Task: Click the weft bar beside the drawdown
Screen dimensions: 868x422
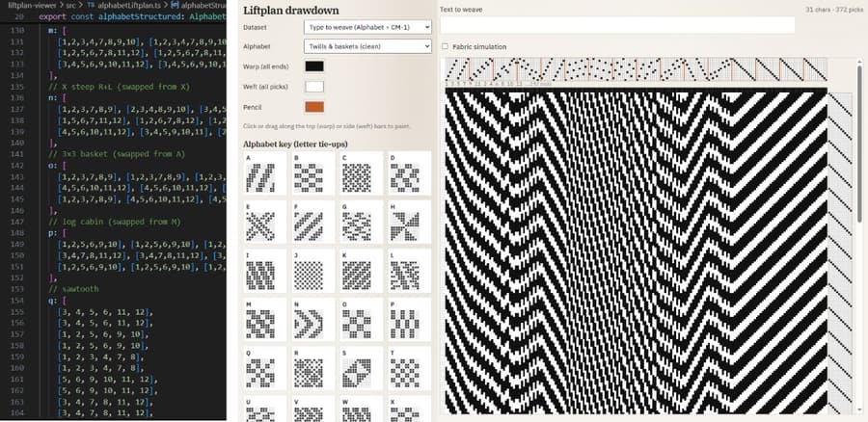Action: [841, 252]
